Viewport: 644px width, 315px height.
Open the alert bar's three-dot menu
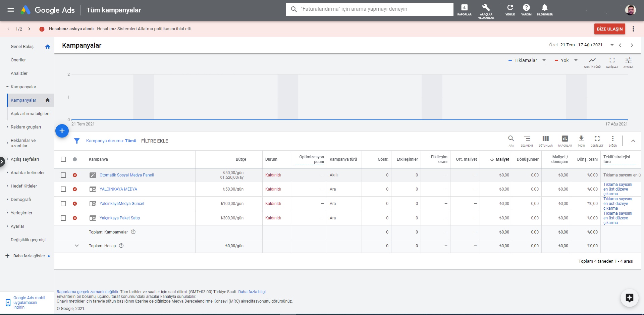click(633, 29)
